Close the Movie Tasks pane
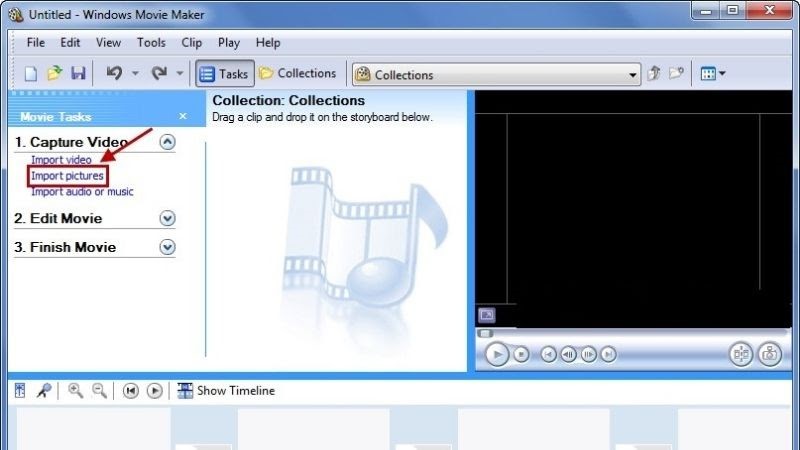 (x=183, y=116)
